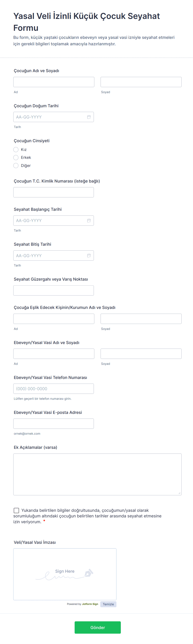The width and height of the screenshot is (193, 644).
Task: Open calendar icon for Çocuğun Doğum Tarihi
Action: click(x=89, y=117)
